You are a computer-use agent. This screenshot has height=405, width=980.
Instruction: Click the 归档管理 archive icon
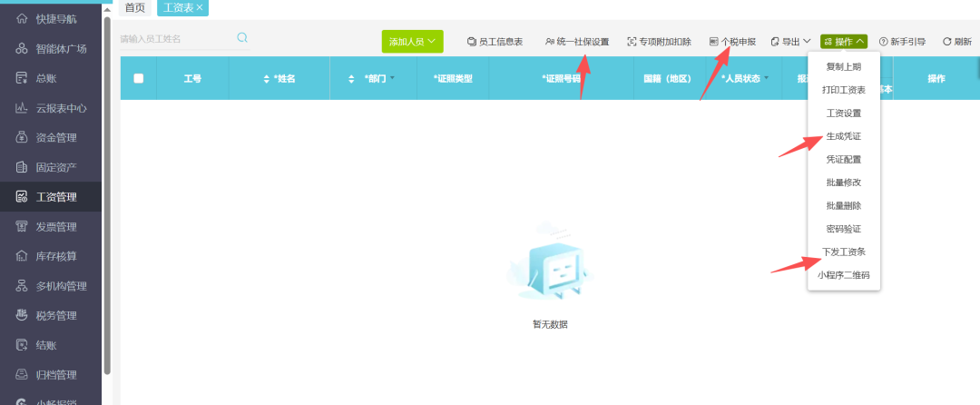coord(22,375)
